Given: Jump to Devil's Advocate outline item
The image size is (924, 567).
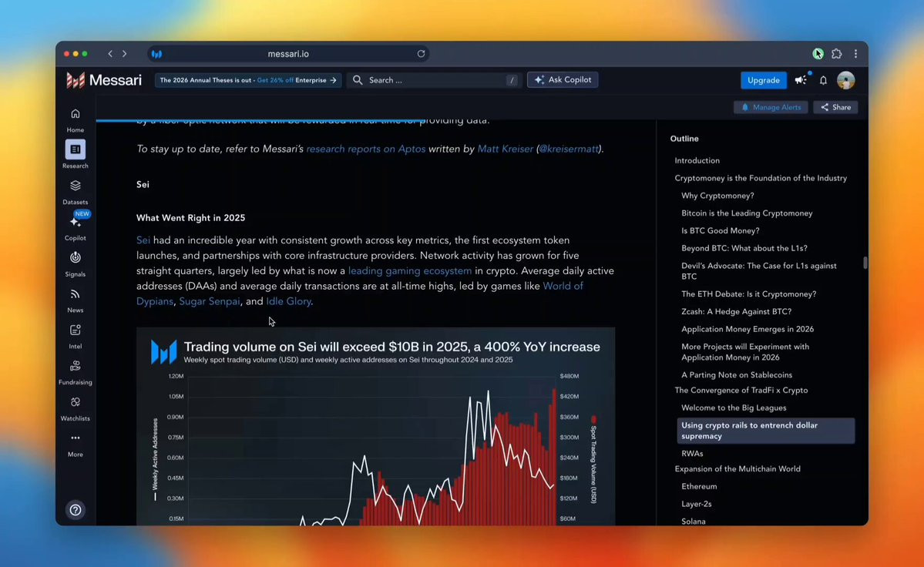Looking at the screenshot, I should 758,271.
